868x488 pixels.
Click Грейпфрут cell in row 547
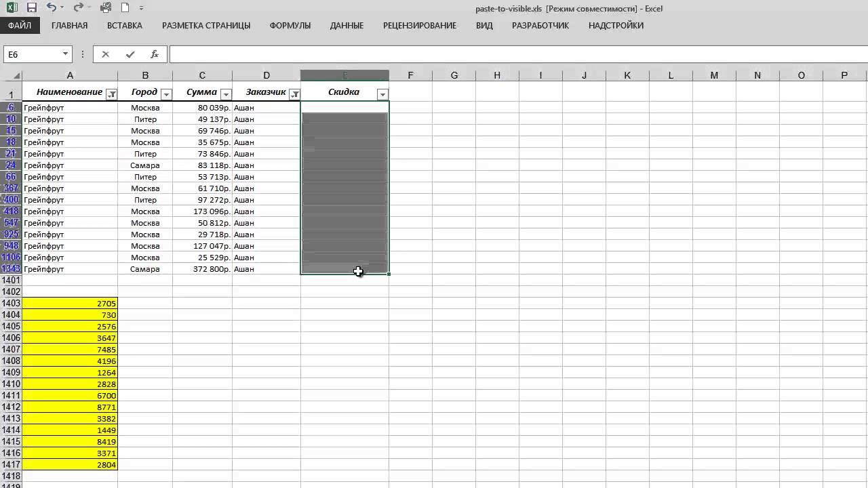pos(70,223)
